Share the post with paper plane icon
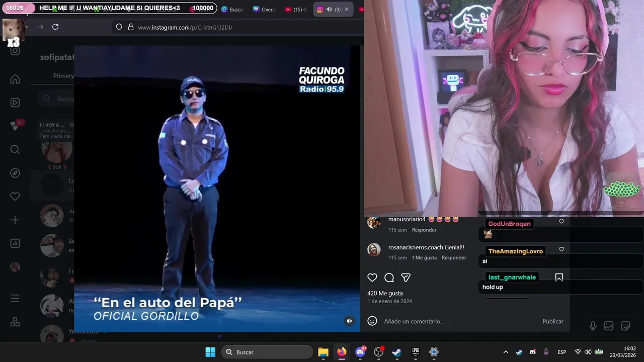This screenshot has width=644, height=362. (406, 278)
